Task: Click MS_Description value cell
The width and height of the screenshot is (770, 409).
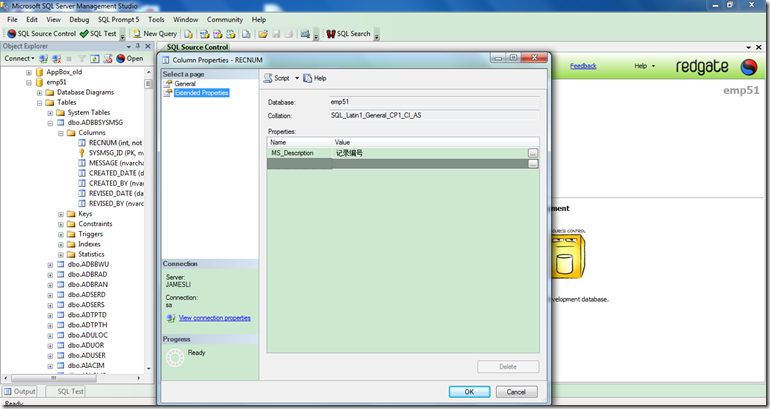Action: click(430, 153)
